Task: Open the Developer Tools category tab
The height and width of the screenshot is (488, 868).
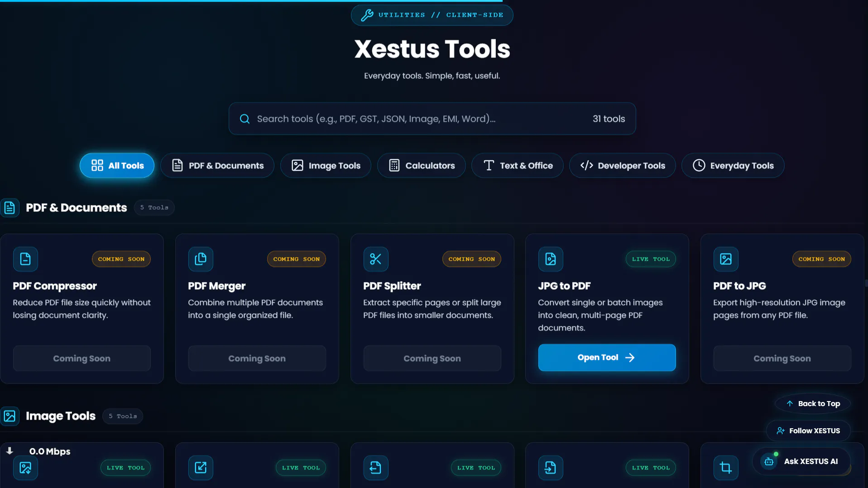Action: [x=622, y=166]
